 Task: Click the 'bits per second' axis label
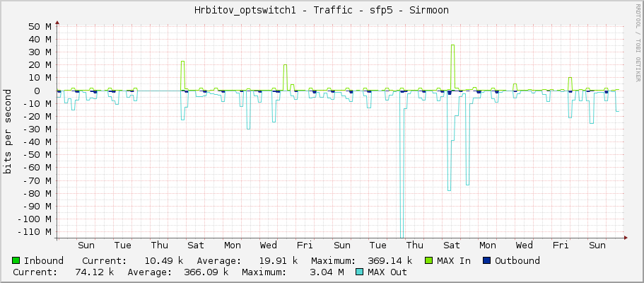click(7, 132)
